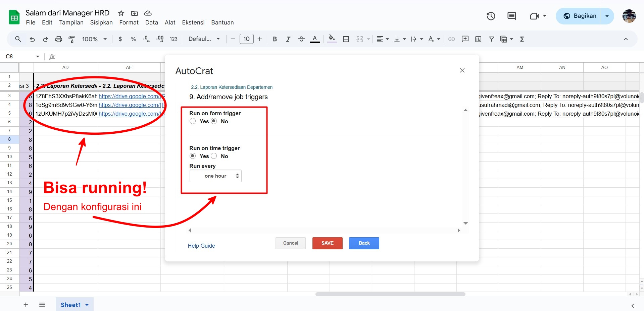Open the font family Default dropdown
Viewport: 644px width, 311px height.
(x=204, y=39)
